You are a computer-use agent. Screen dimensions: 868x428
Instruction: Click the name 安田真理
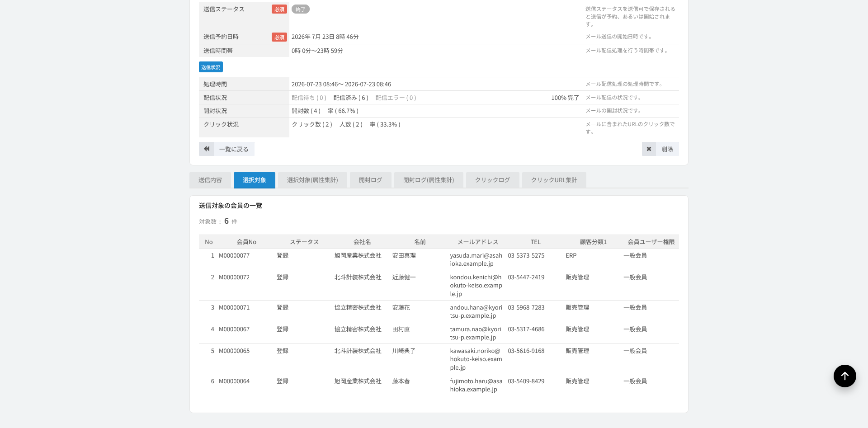point(404,255)
